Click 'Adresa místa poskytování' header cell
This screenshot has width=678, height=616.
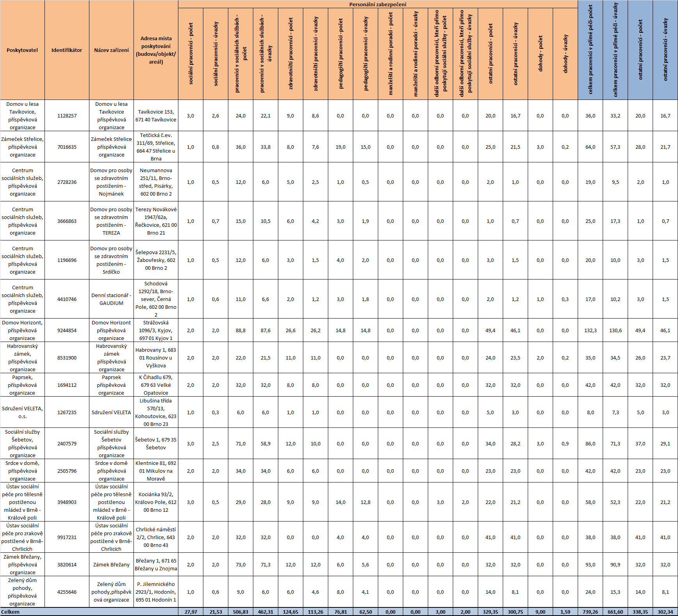pos(156,50)
